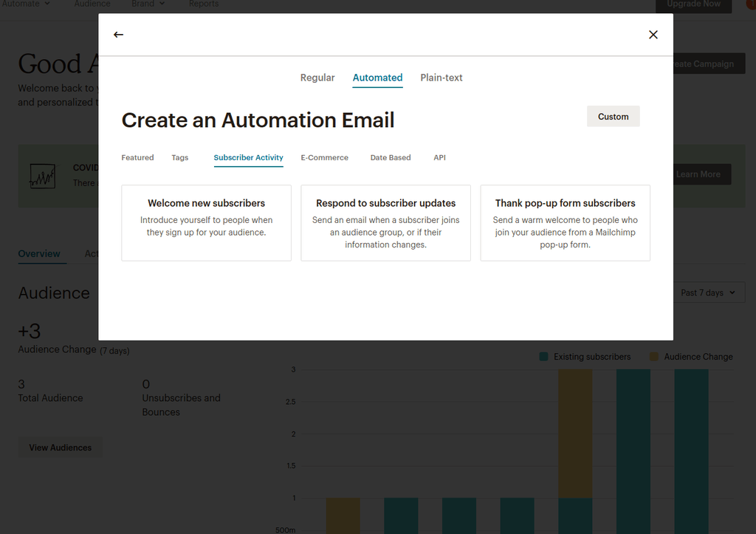Select the Automated campaign tab
The height and width of the screenshot is (534, 756).
(x=377, y=78)
